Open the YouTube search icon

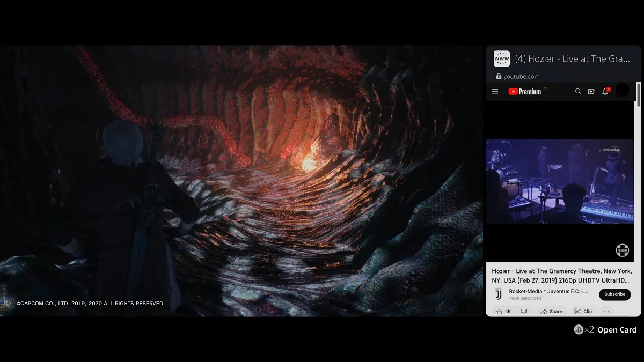point(578,92)
